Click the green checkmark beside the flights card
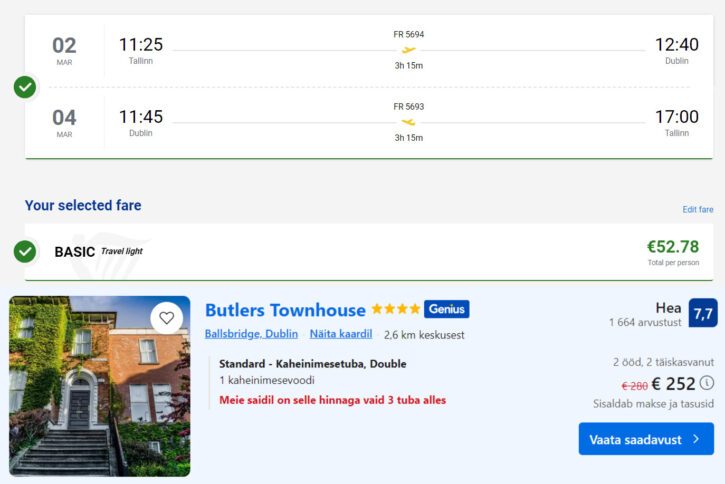Viewport: 725px width, 484px height. point(25,87)
